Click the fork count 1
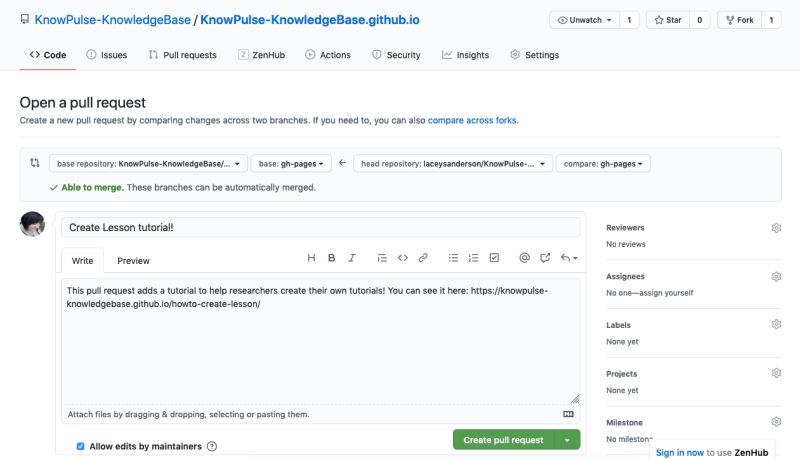800x459 pixels. point(771,20)
